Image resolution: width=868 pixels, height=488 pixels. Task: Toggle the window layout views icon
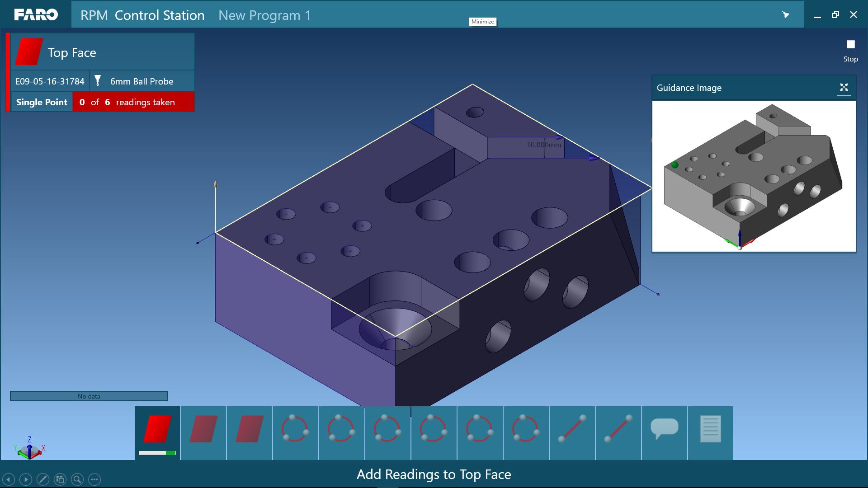point(60,479)
